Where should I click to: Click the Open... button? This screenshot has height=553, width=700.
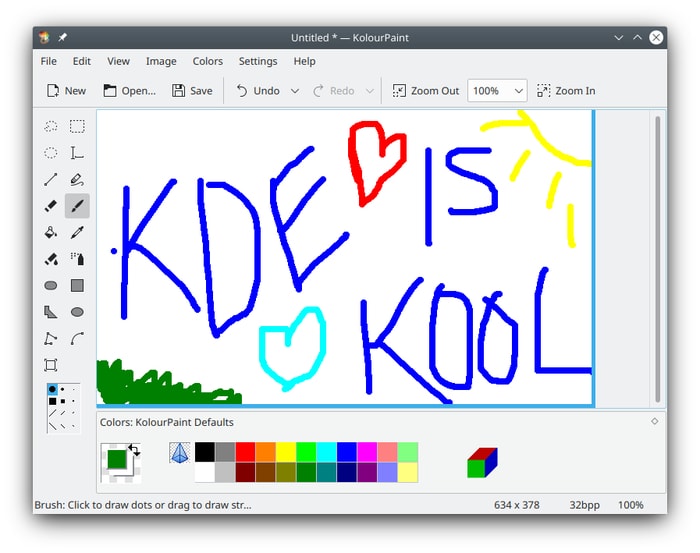pos(129,91)
